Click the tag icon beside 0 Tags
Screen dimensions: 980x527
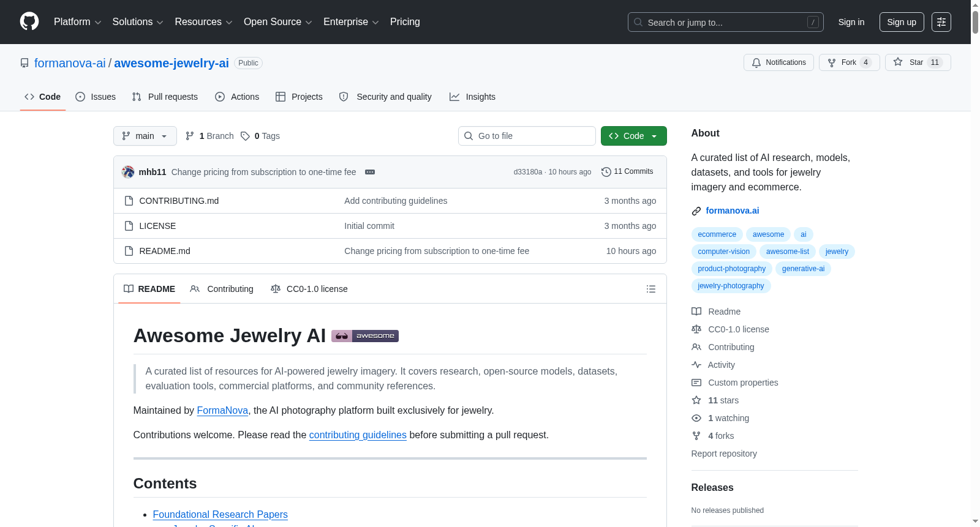pos(245,136)
